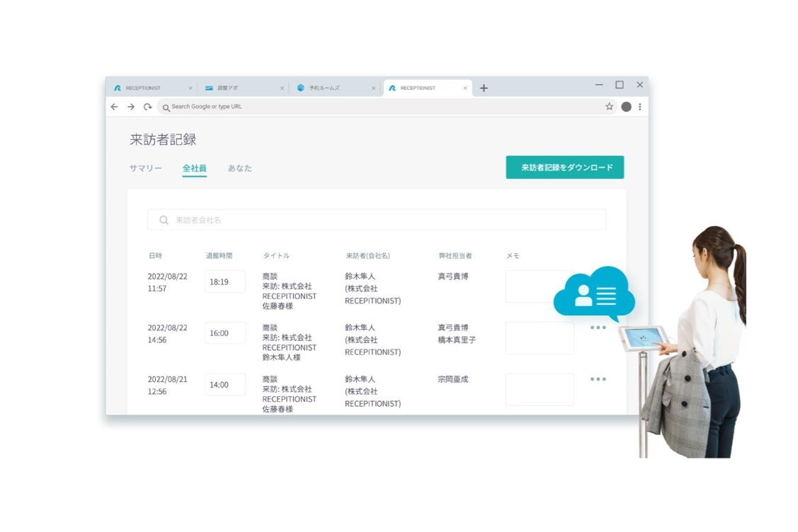Maximize the browser window

point(620,85)
